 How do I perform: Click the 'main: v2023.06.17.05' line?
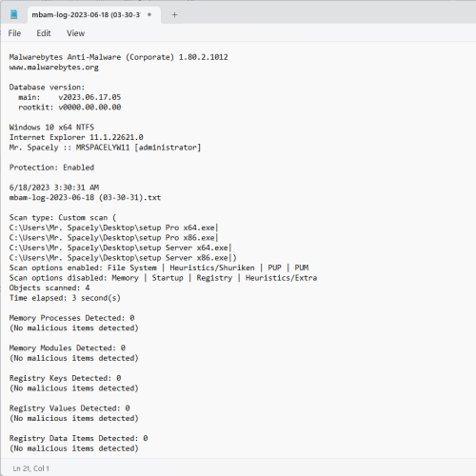(69, 97)
